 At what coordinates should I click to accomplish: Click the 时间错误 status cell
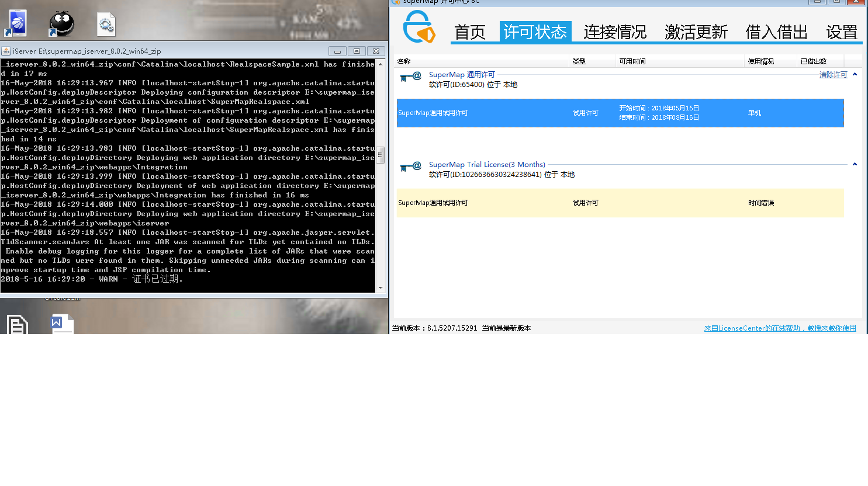click(761, 203)
